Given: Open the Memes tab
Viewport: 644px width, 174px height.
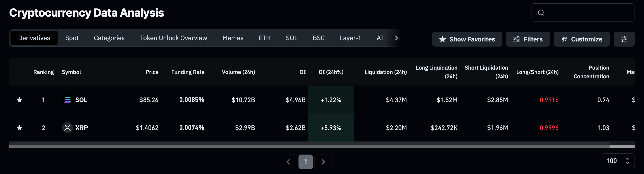Looking at the screenshot, I should (x=233, y=38).
